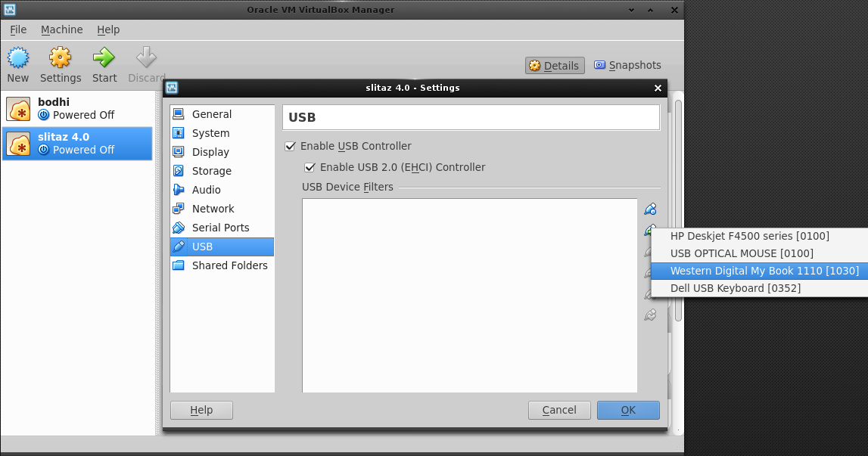Enable the USB Controller checkbox

[x=291, y=146]
